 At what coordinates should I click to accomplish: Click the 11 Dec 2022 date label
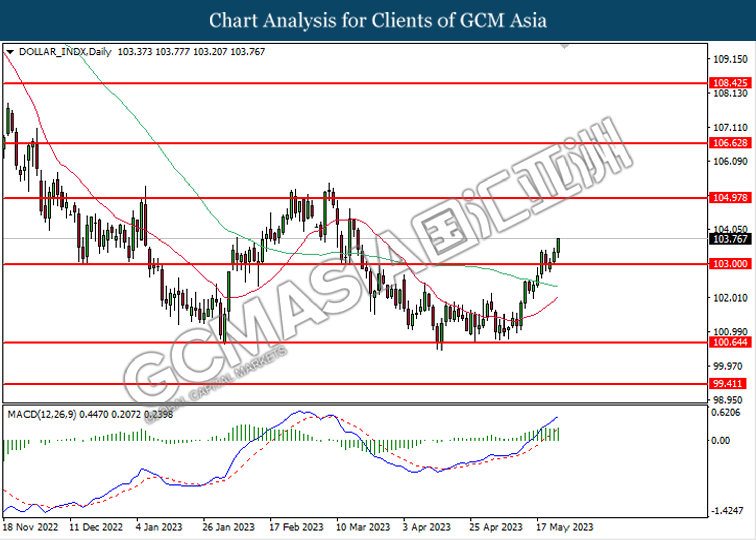[x=96, y=527]
